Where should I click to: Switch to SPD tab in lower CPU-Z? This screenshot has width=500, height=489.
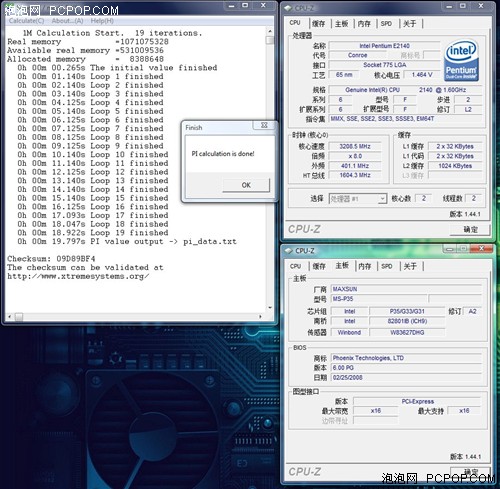pos(387,266)
